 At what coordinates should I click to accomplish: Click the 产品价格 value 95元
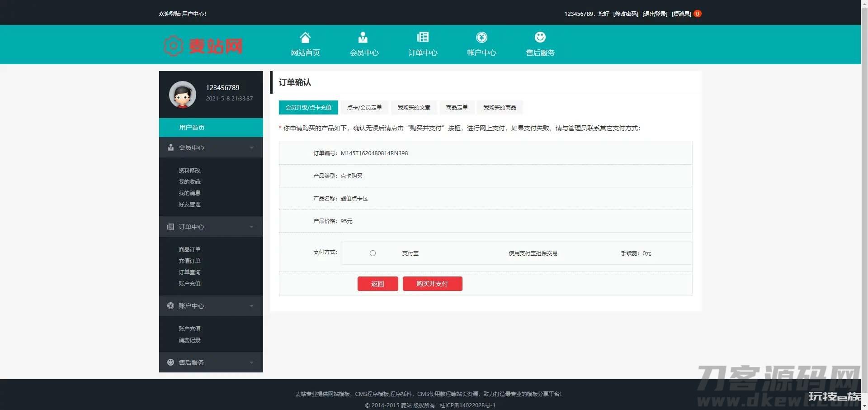(346, 221)
